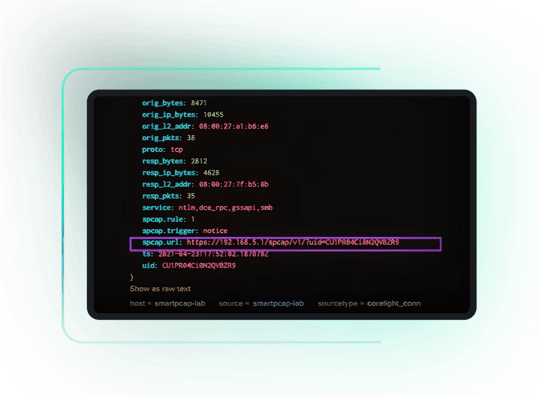This screenshot has width=540, height=397.
Task: Click the orig_ip_bytes value 10455
Action: click(213, 115)
